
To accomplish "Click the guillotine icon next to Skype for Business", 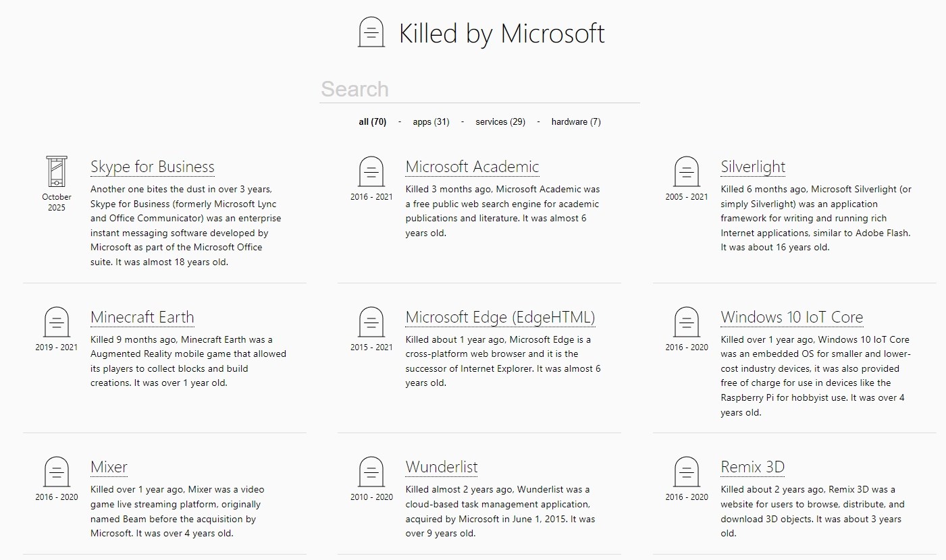I will (x=57, y=171).
